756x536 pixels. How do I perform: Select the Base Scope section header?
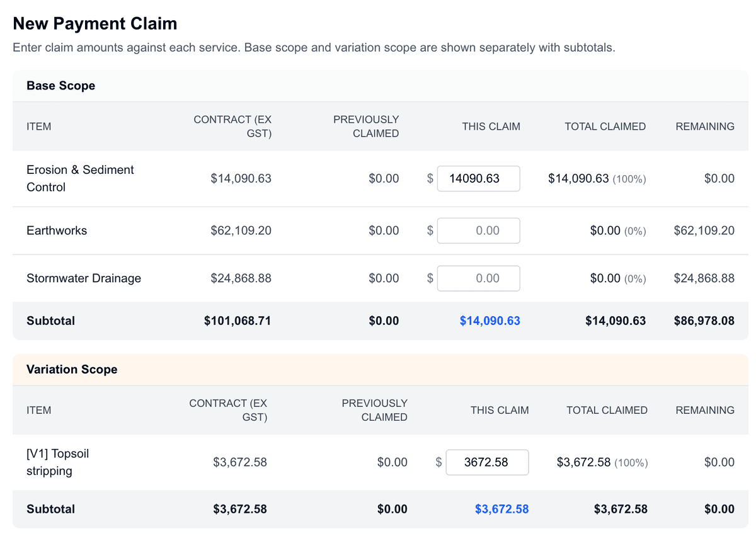click(60, 86)
